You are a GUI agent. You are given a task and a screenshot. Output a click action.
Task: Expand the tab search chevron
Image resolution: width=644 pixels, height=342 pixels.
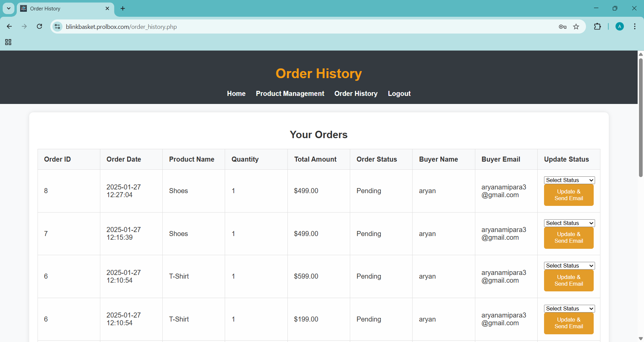click(x=9, y=8)
